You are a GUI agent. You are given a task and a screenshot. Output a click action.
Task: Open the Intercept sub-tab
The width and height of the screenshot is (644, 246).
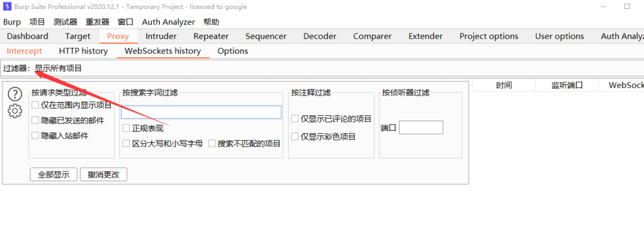(x=24, y=51)
